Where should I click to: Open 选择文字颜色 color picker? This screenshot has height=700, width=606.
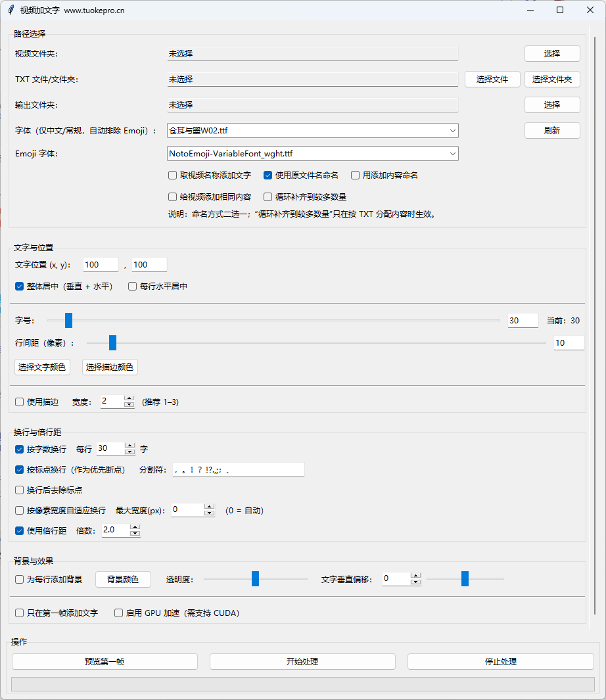click(x=42, y=367)
